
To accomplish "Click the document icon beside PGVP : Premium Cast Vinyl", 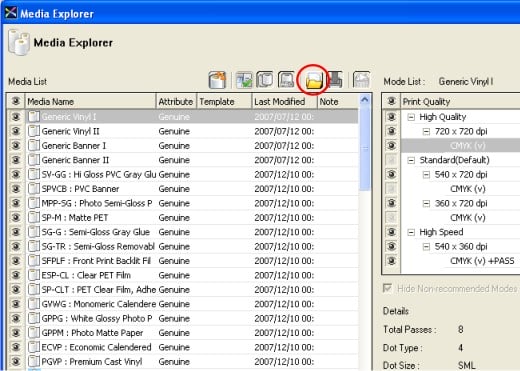I will click(x=34, y=361).
